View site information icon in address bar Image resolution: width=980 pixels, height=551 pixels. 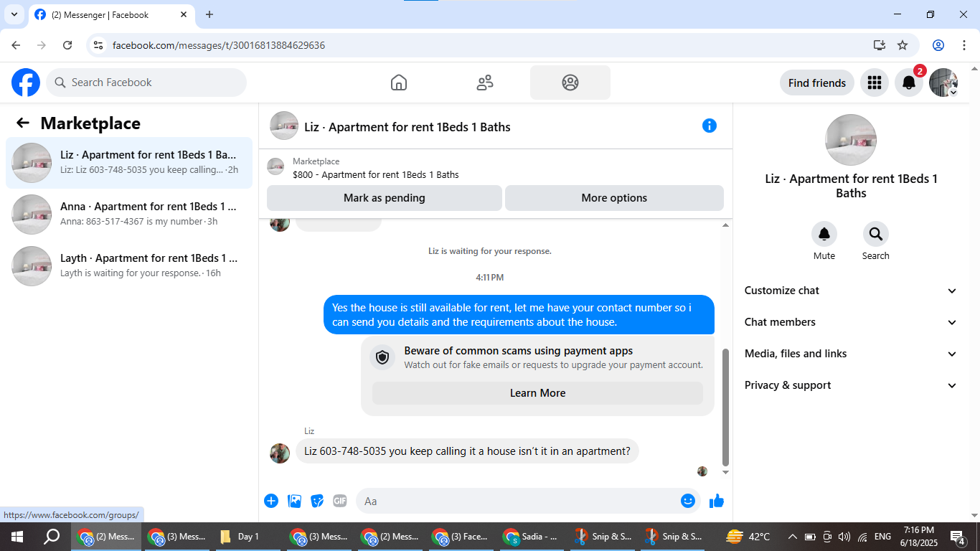click(x=99, y=45)
